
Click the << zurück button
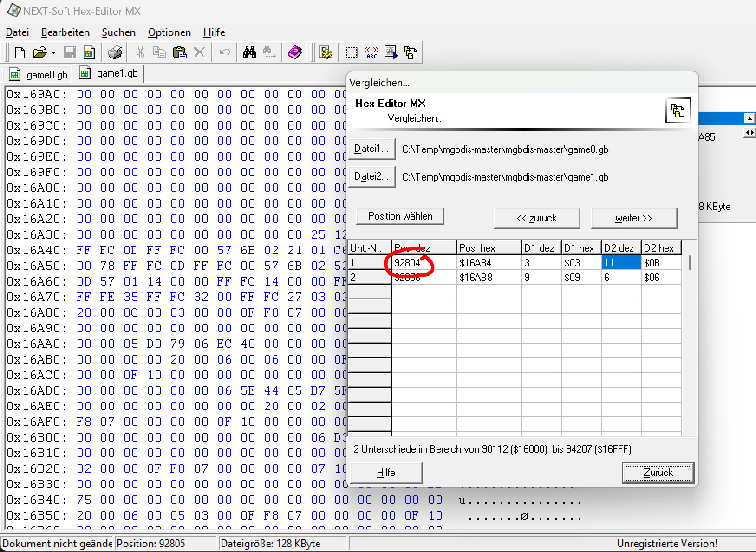tap(536, 218)
